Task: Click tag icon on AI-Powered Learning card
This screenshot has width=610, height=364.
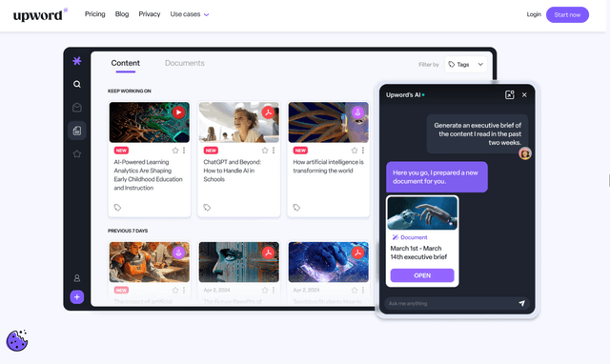Action: [x=117, y=208]
